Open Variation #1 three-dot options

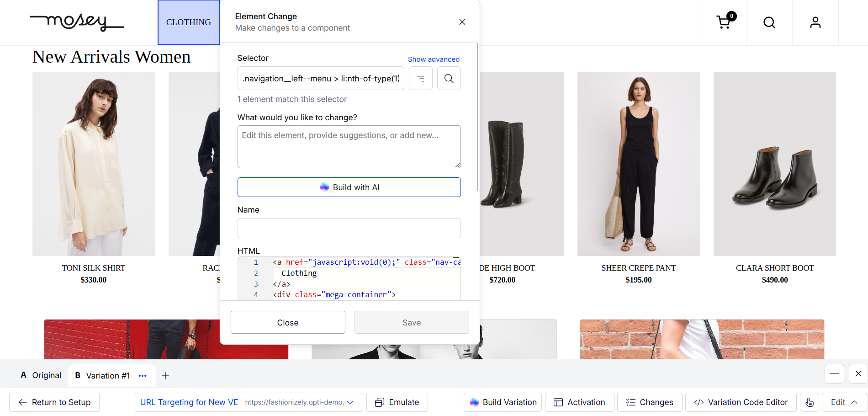[x=143, y=376]
